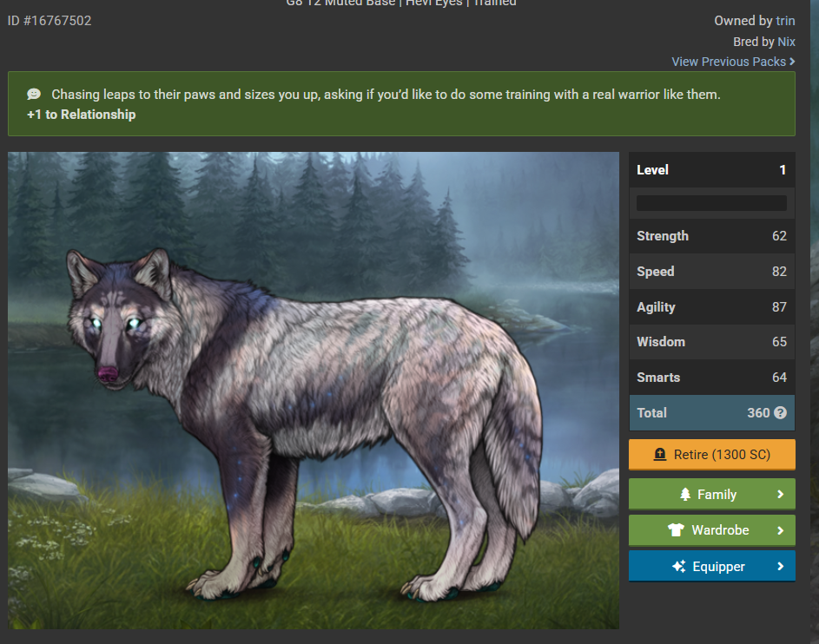This screenshot has width=819, height=644.
Task: Expand the Equipper button chevron
Action: 780,566
